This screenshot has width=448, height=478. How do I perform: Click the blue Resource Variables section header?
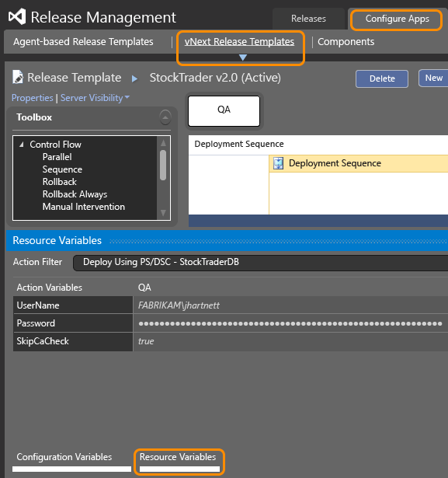pos(227,240)
